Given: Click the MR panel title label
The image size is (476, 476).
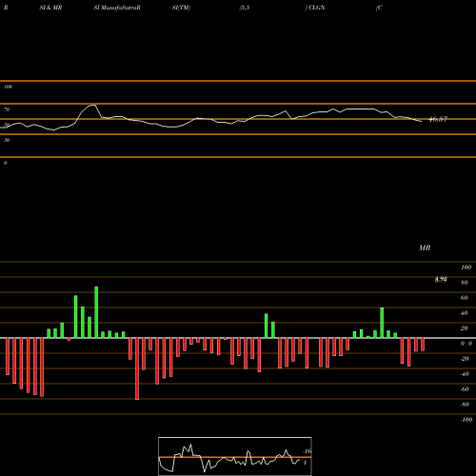Looking at the screenshot, I should click(x=425, y=248).
